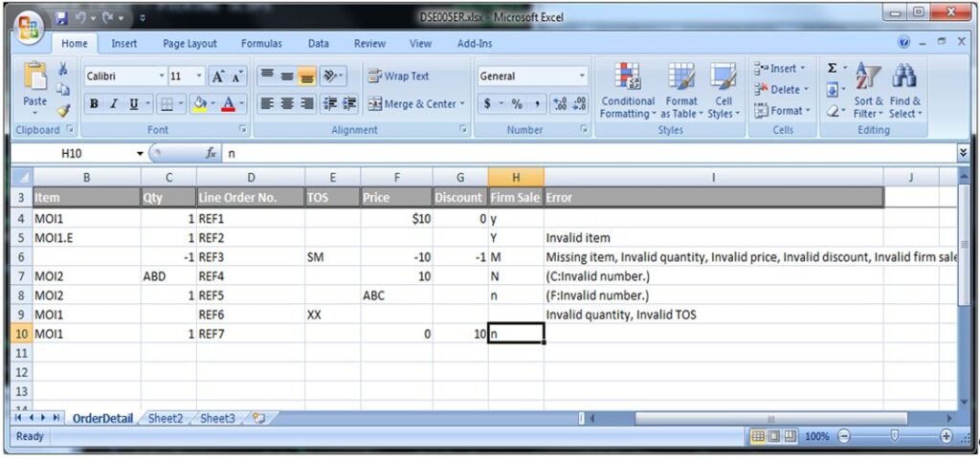The image size is (980, 459).
Task: Increase cell indent
Action: tap(348, 103)
